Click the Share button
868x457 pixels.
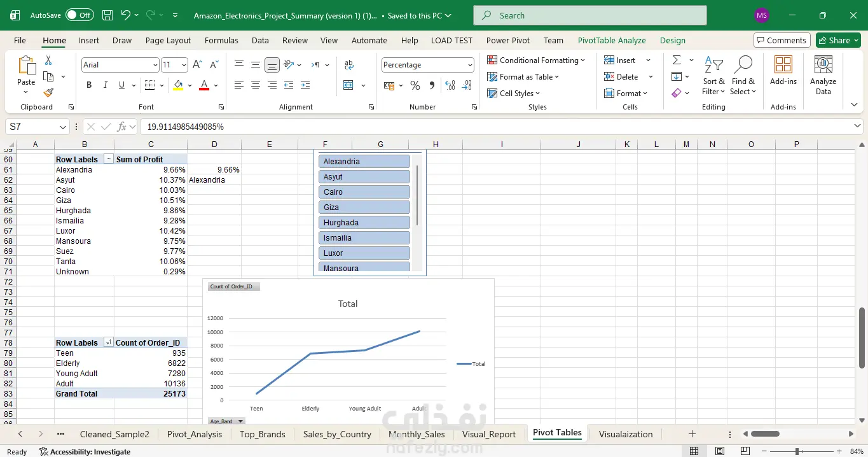pyautogui.click(x=838, y=40)
